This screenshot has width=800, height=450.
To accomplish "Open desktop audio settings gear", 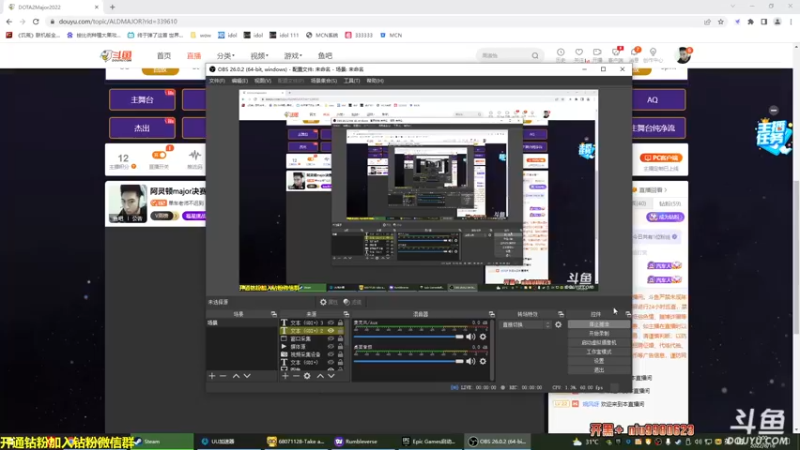I will coord(483,361).
